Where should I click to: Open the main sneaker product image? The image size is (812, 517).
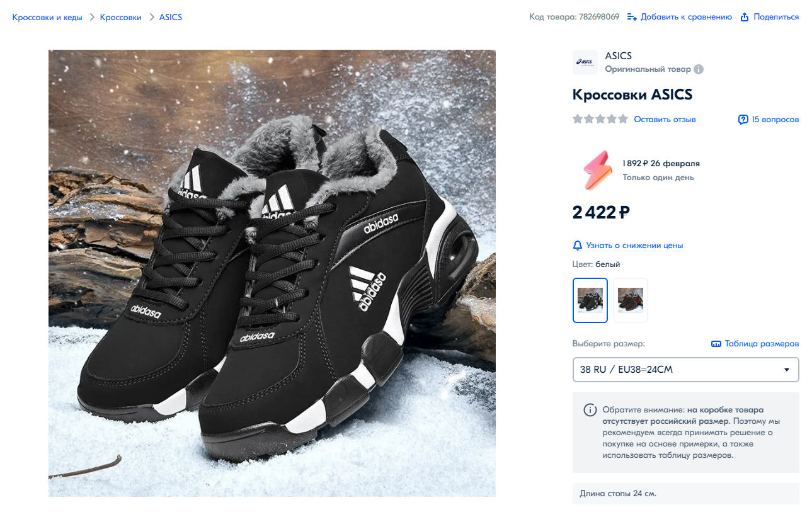click(272, 273)
